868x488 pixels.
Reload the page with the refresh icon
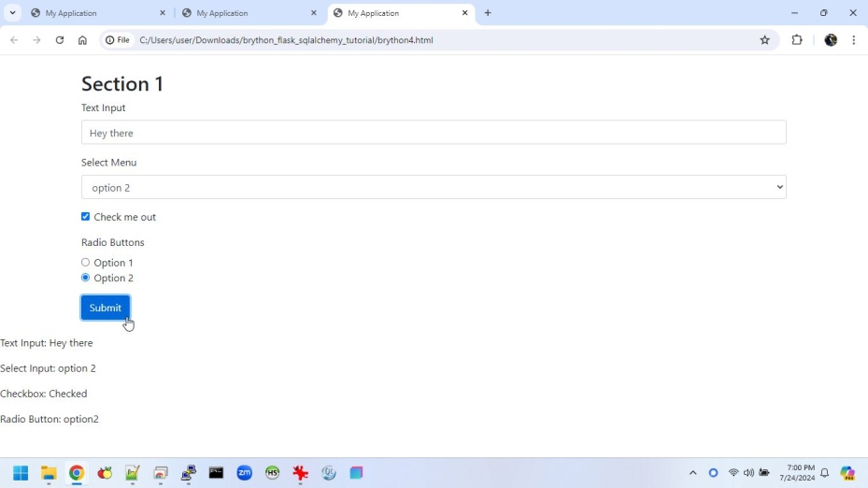60,40
